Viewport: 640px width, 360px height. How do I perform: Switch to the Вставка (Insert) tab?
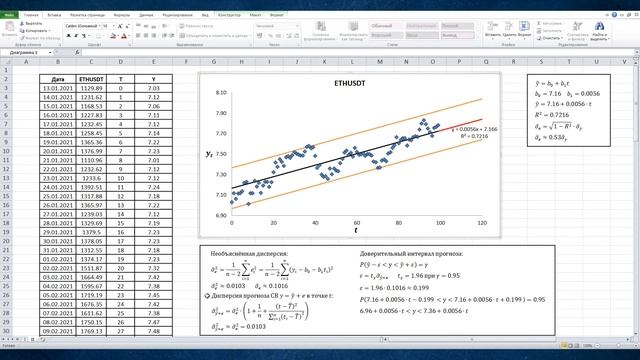coord(54,15)
